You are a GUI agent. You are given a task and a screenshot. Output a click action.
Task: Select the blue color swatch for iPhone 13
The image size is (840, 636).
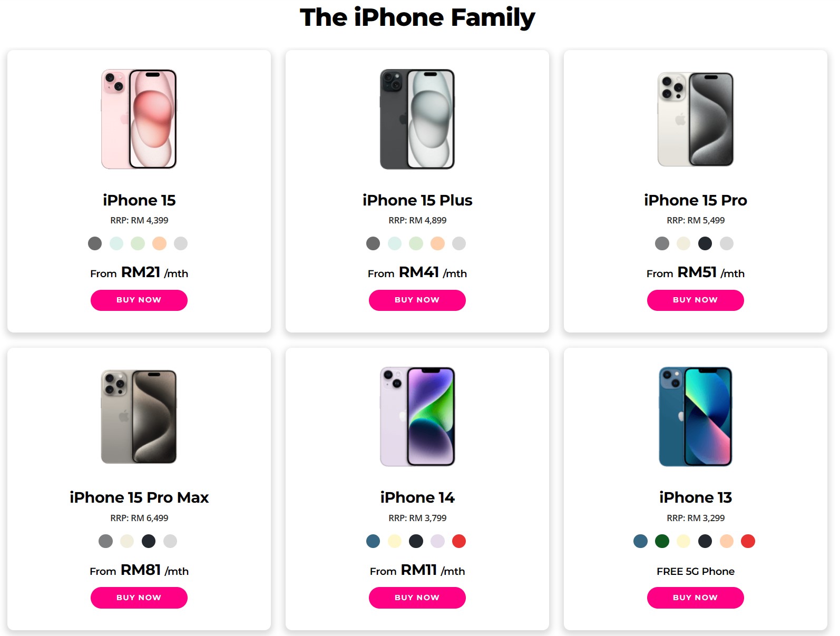pos(640,541)
